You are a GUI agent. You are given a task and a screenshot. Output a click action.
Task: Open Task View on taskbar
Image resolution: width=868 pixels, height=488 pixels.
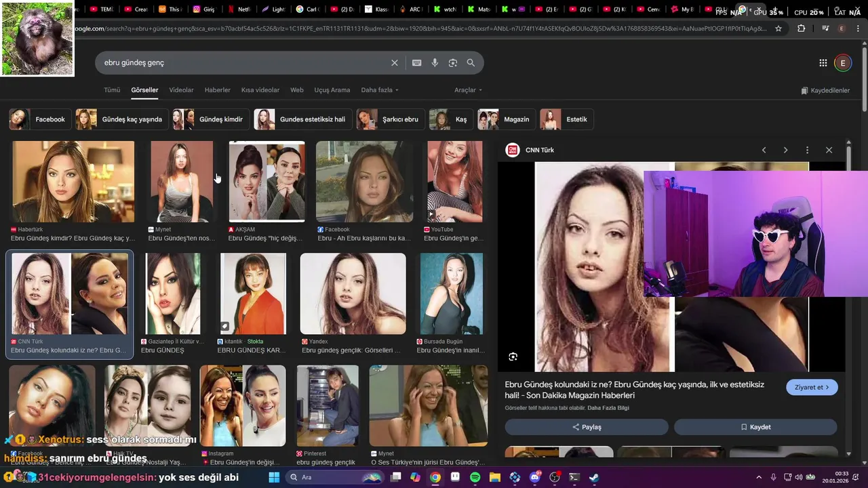click(x=396, y=477)
